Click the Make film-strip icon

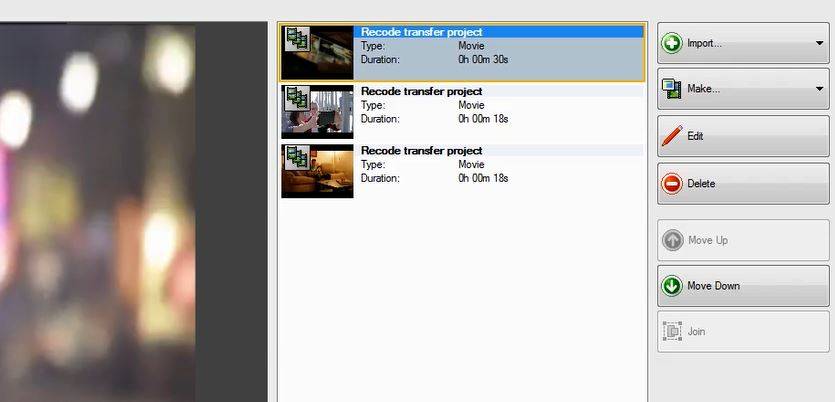click(672, 89)
